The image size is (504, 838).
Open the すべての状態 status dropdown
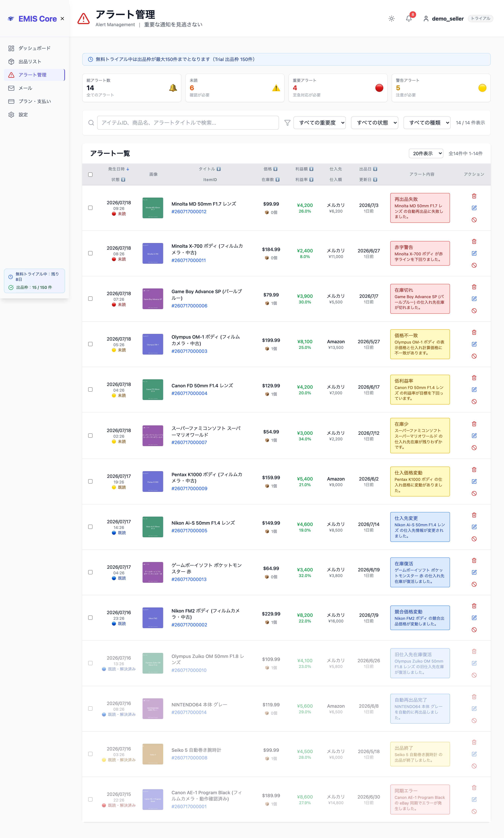tap(375, 123)
